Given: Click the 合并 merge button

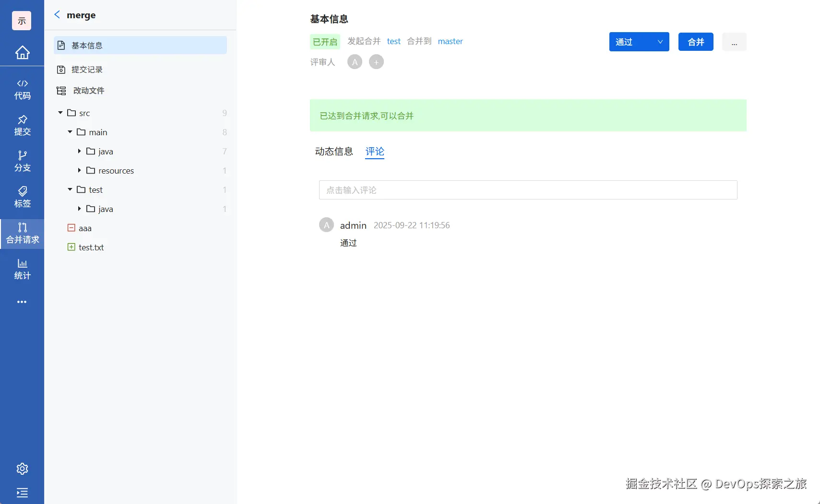Looking at the screenshot, I should [x=696, y=42].
